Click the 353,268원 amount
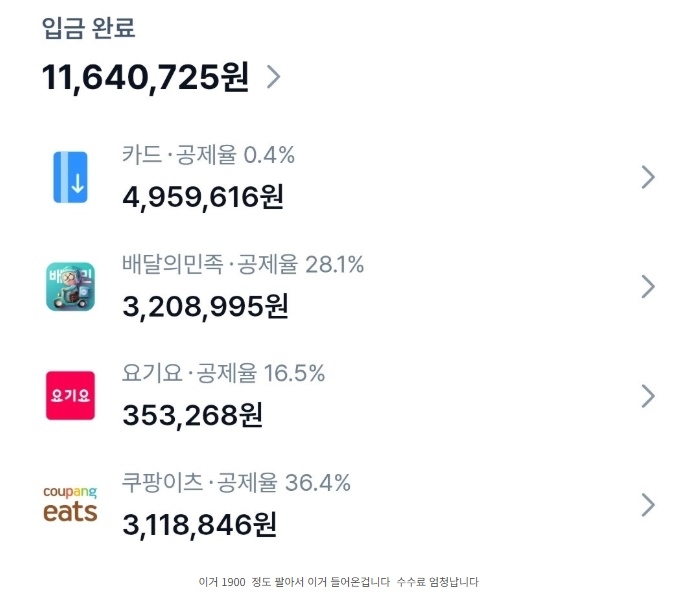Screen dimensions: 682x607 (x=192, y=414)
